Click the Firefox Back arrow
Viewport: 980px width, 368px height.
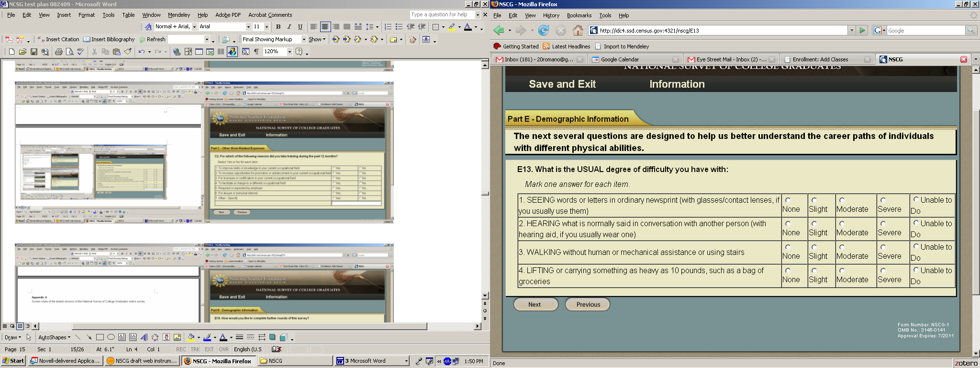499,31
